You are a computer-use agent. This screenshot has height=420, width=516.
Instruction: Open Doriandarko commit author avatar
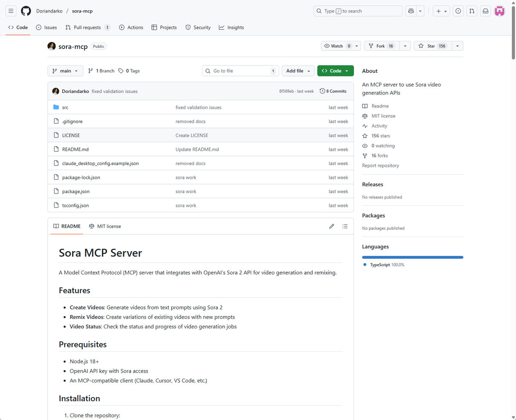[x=55, y=91]
